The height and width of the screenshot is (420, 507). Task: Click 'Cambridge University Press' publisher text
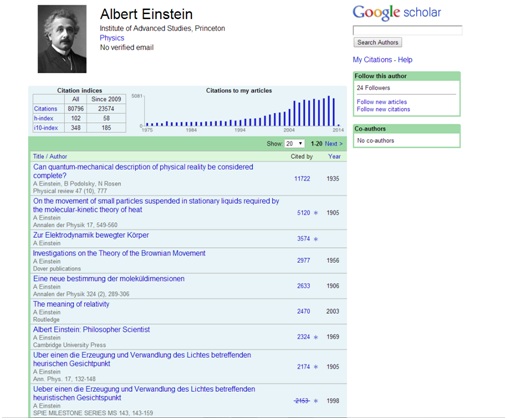click(x=69, y=345)
